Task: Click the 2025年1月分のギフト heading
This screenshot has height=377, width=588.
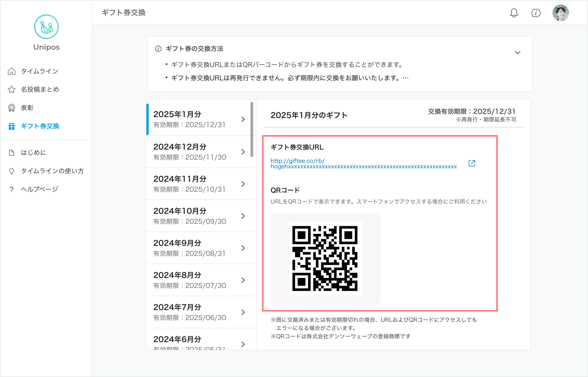Action: (309, 115)
